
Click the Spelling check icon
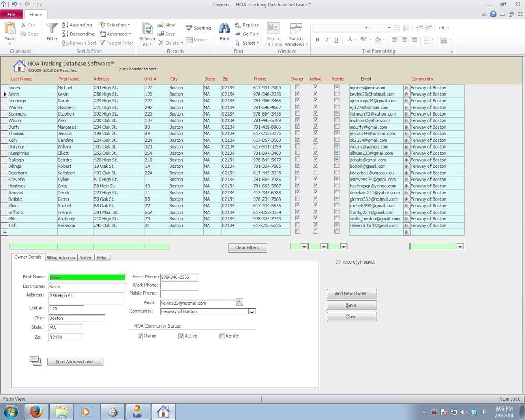[189, 28]
